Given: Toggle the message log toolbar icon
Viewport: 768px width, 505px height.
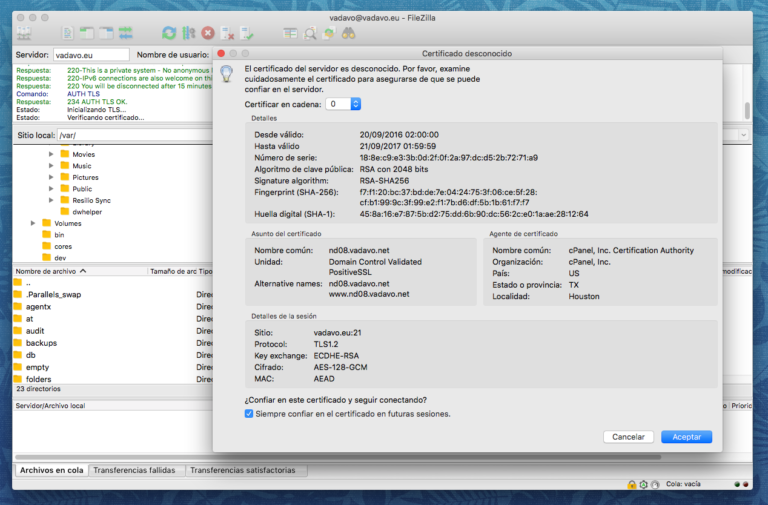Looking at the screenshot, I should [68, 33].
